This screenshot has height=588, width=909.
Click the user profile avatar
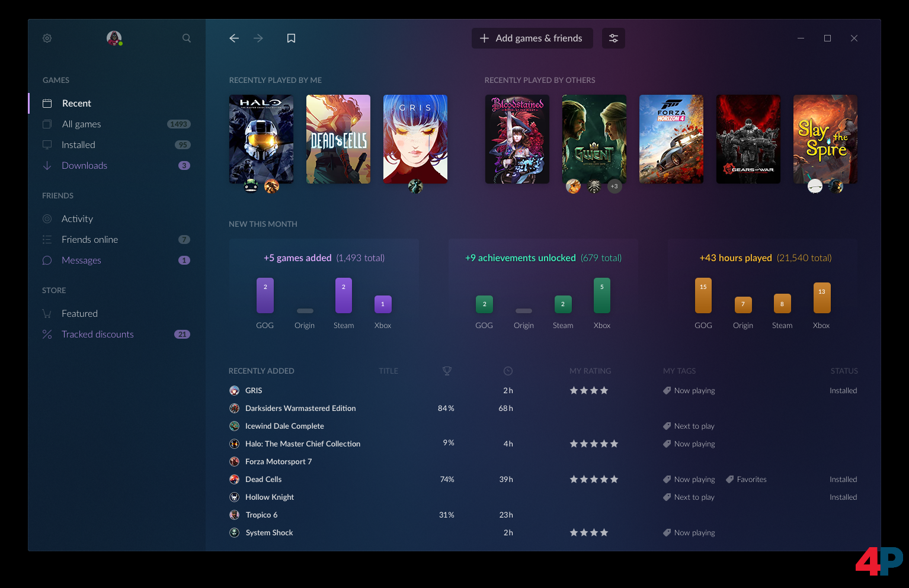pos(114,38)
